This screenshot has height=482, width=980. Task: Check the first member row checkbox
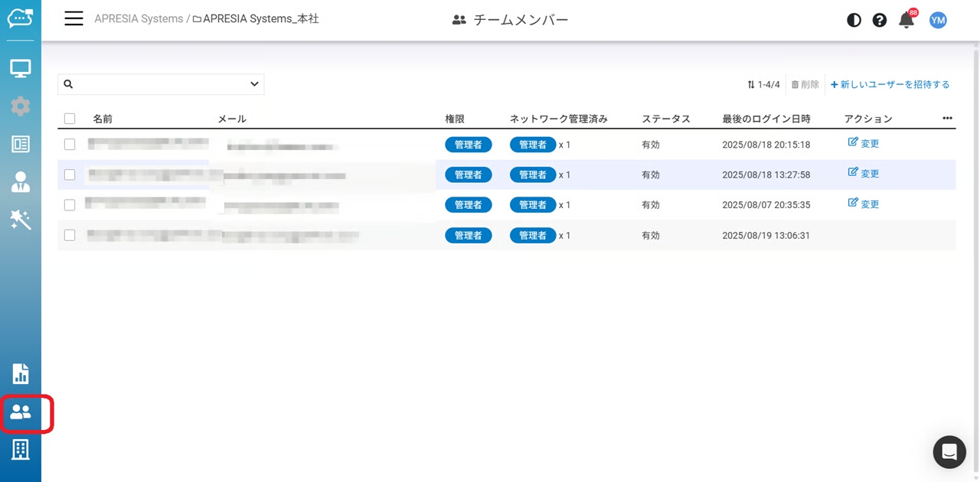coord(70,144)
